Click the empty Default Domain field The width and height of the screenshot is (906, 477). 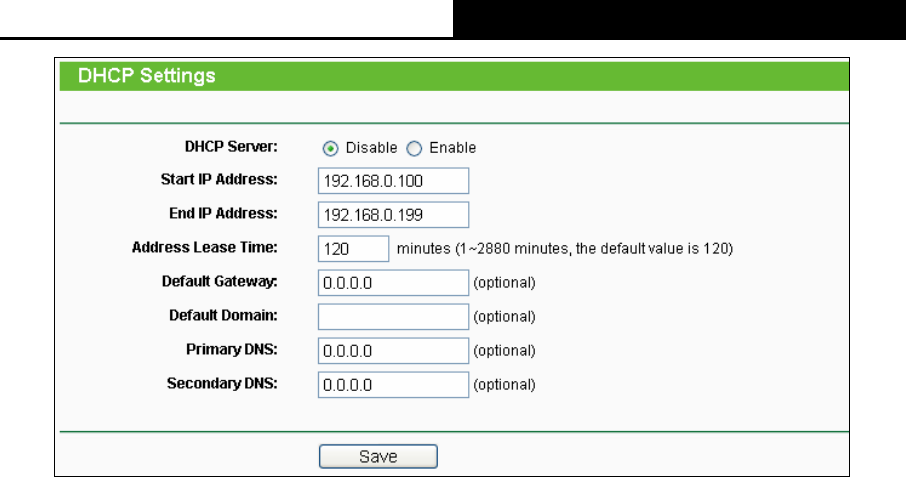[x=393, y=316]
